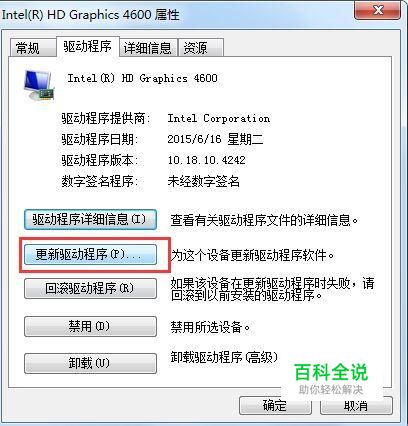Open 驱动程序详细信息 button
The image size is (408, 426).
90,219
